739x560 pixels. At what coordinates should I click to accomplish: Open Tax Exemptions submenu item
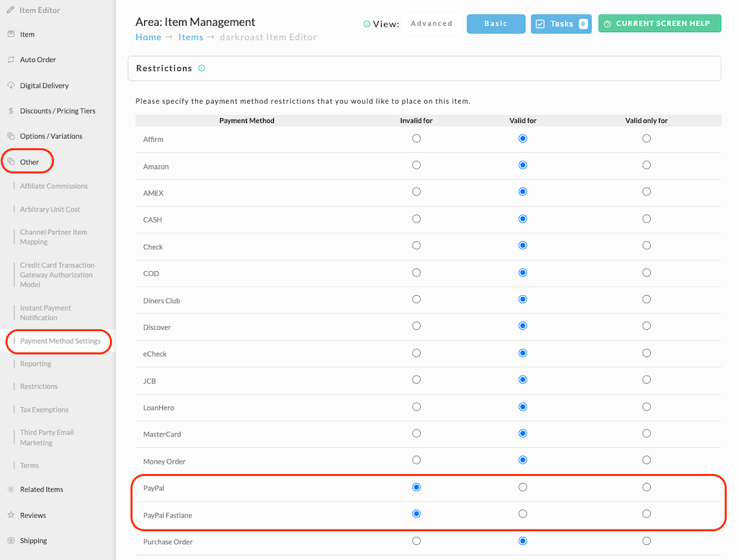pyautogui.click(x=44, y=410)
